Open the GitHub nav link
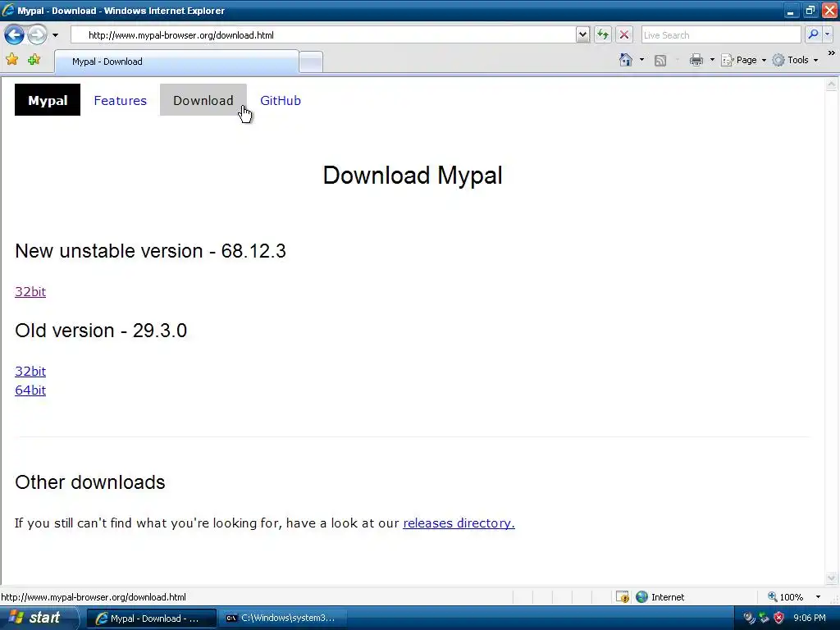Viewport: 840px width, 630px height. pos(281,100)
